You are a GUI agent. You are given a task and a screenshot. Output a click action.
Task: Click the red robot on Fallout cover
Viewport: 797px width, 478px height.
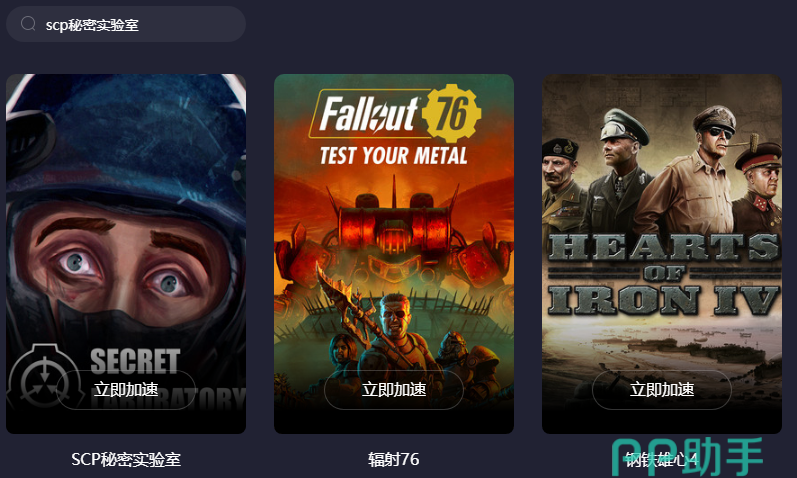coord(394,239)
